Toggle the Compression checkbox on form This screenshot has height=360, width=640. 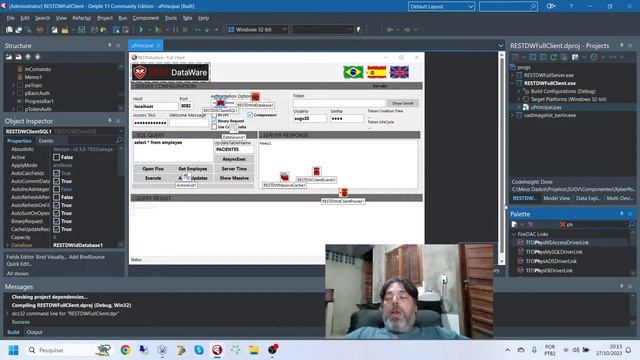[x=250, y=115]
